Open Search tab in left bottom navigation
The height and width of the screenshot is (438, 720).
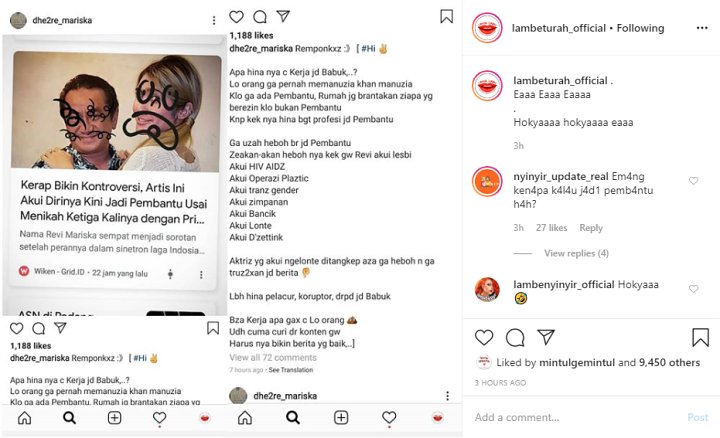coord(69,417)
